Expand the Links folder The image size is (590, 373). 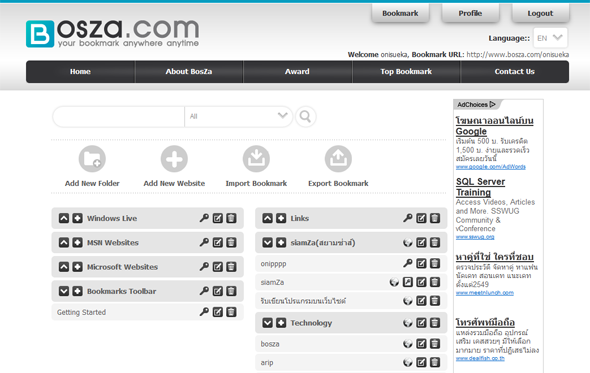tap(268, 218)
